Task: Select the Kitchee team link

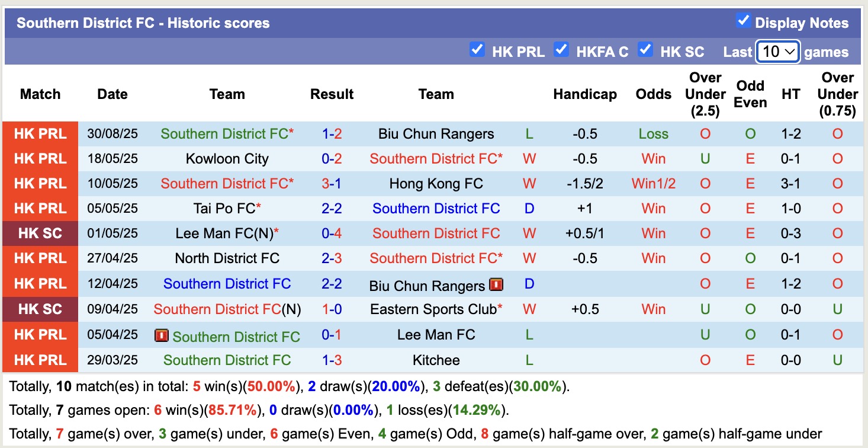Action: 436,360
